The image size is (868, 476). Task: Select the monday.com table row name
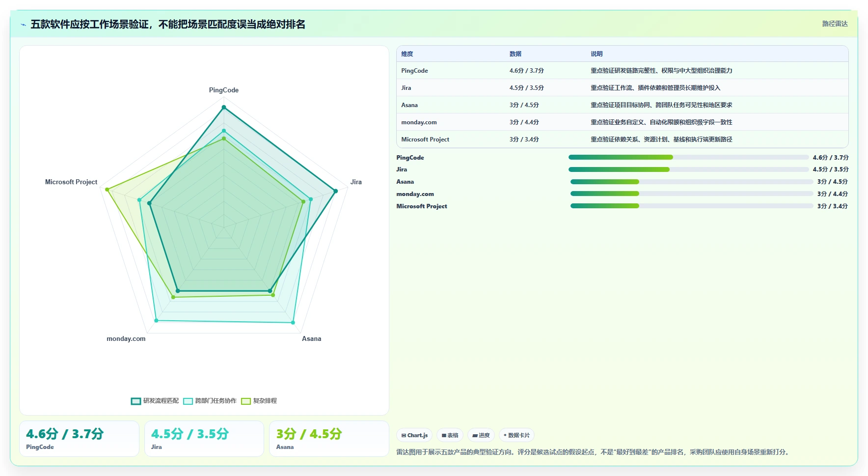(x=419, y=122)
